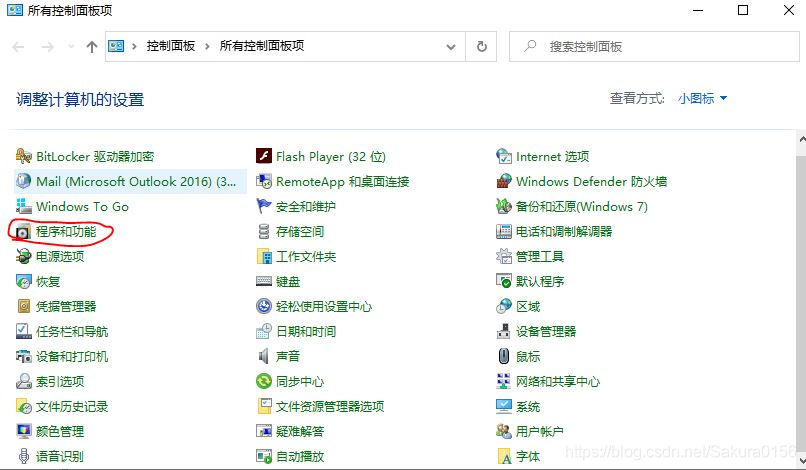
Task: Click the 控制面板 breadcrumb
Action: point(171,46)
